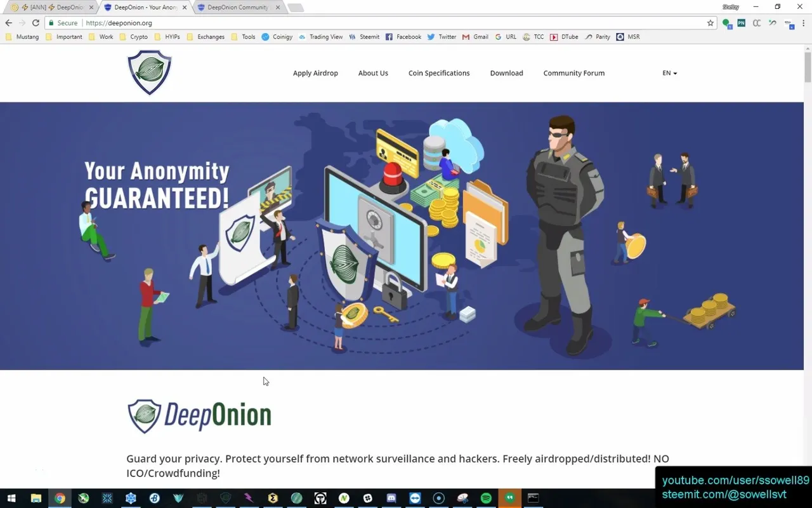The width and height of the screenshot is (812, 508).
Task: Open the Work bookmarks folder
Action: (100, 37)
